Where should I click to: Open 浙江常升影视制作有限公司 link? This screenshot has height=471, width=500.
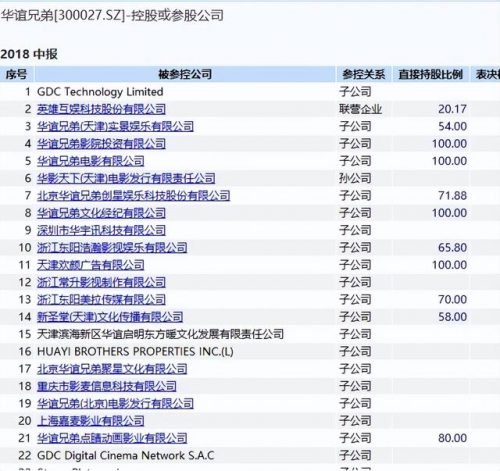101,282
